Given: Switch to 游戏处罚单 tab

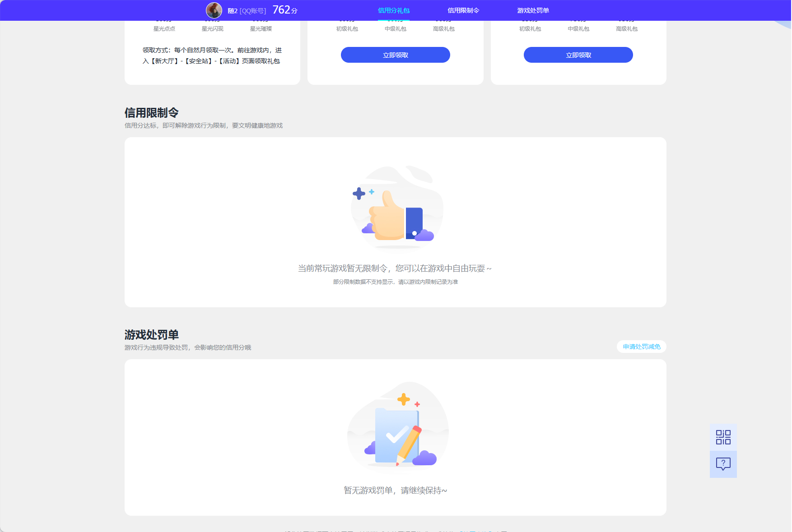Looking at the screenshot, I should pyautogui.click(x=533, y=10).
